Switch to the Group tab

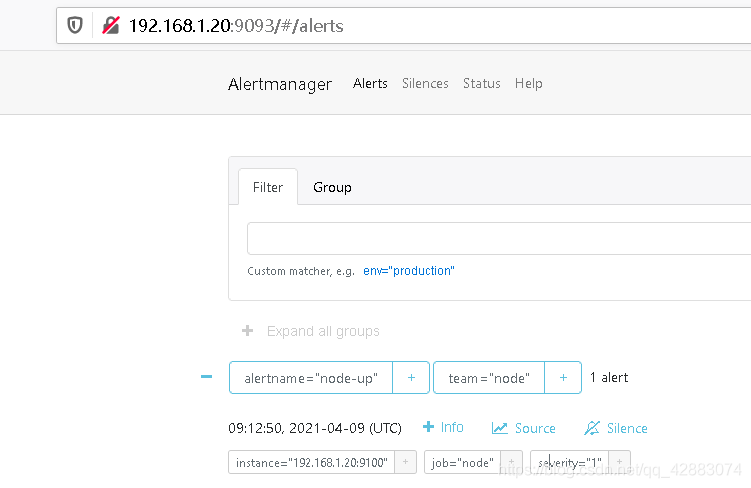click(x=332, y=187)
